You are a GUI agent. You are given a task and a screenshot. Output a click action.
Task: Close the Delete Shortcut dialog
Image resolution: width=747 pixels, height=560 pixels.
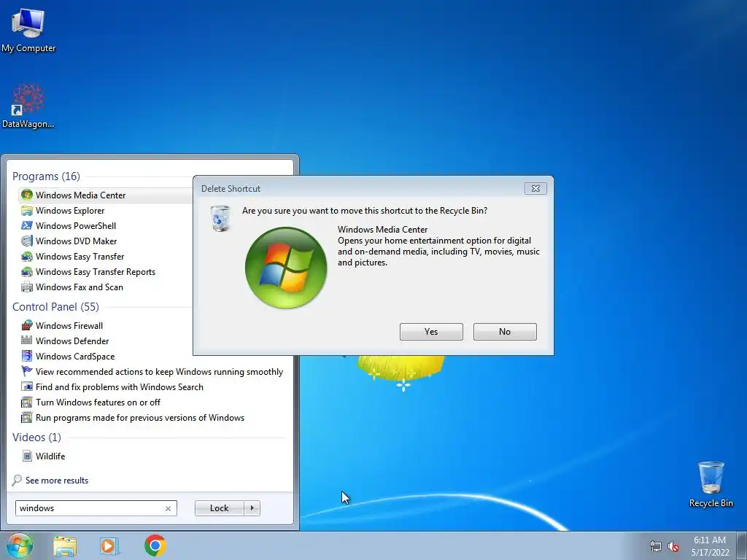(x=535, y=189)
